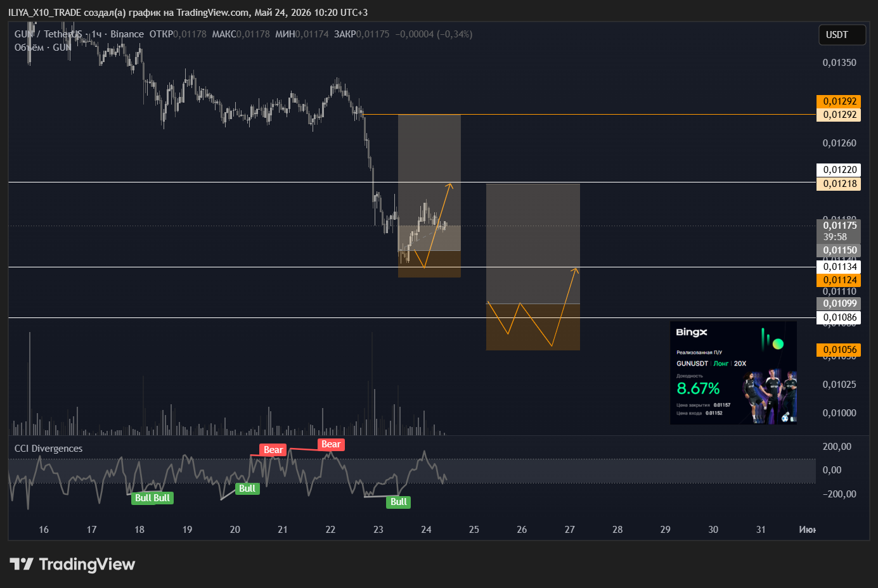878x588 pixels.
Task: Click the 0,01000 price scale value
Action: pyautogui.click(x=839, y=413)
